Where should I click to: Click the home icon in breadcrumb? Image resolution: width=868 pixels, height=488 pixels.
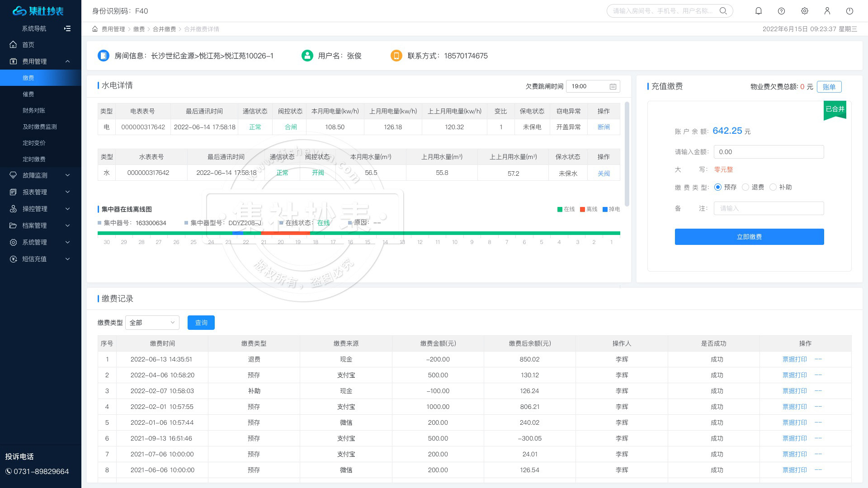[95, 29]
